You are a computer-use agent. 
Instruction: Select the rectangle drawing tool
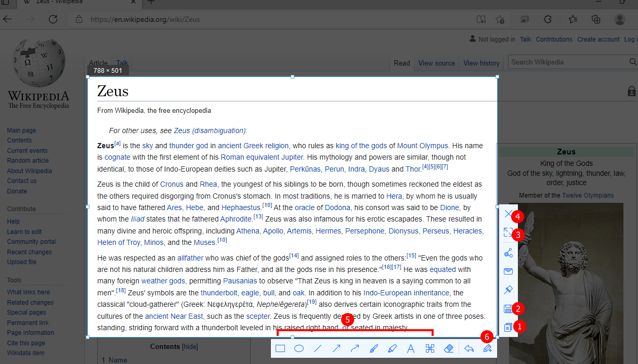(280, 348)
